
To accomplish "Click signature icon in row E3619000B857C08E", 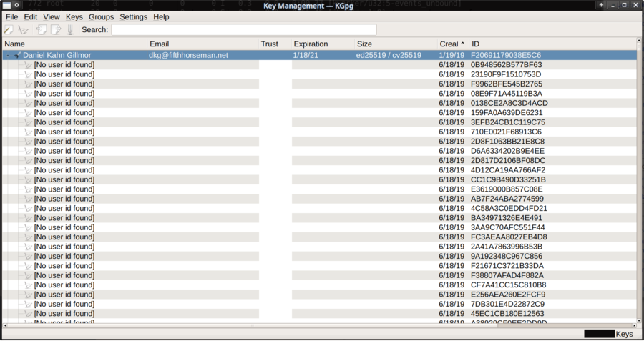I will 28,189.
